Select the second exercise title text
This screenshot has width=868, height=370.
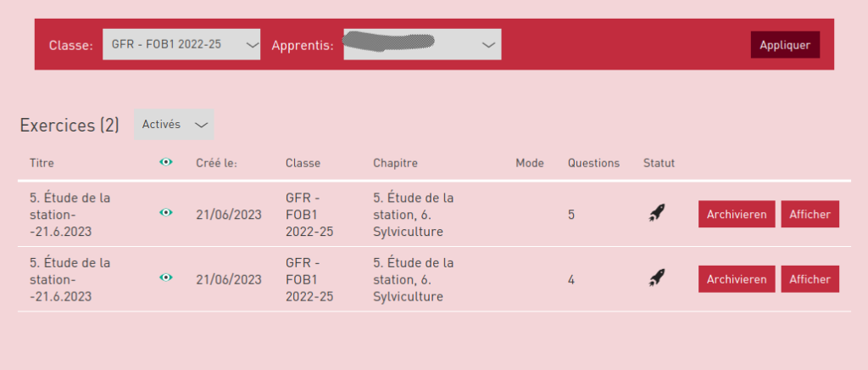click(70, 278)
